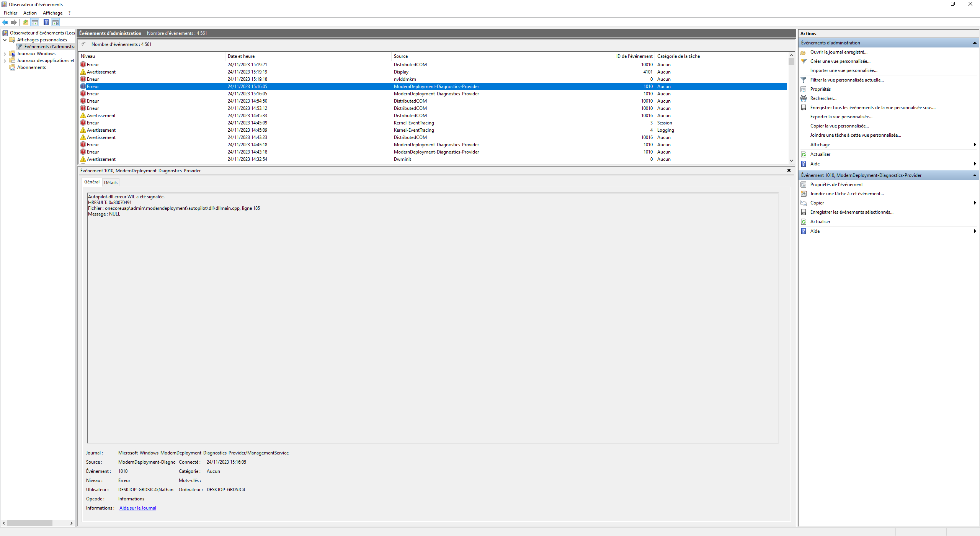Click the left pane horizontal scrollbar thumb
980x536 pixels.
[29, 523]
